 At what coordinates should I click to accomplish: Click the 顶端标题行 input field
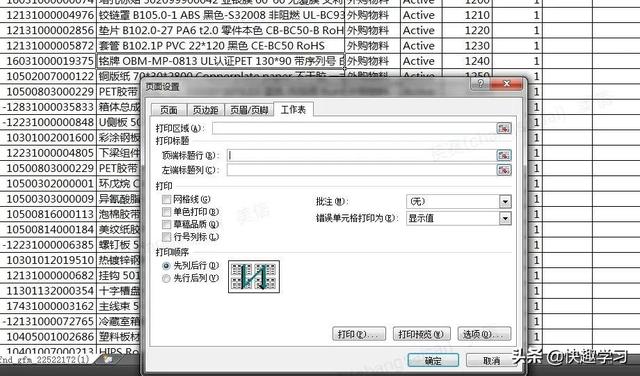[x=362, y=155]
